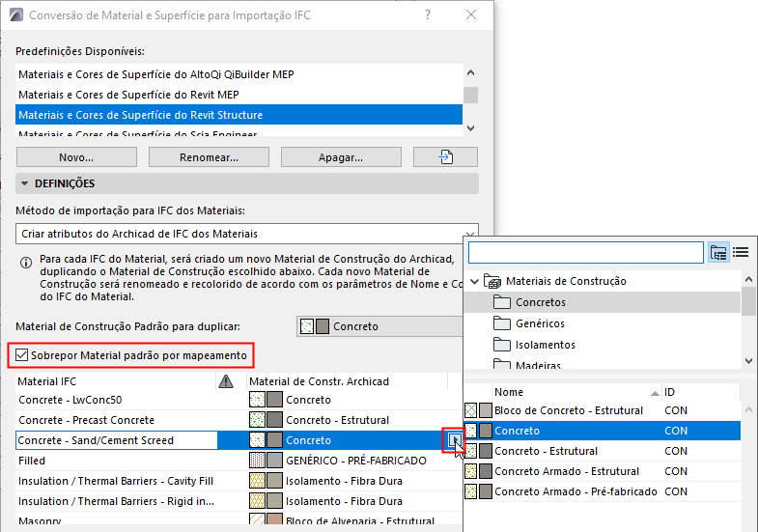Select preset Revit Structure
This screenshot has height=532, width=758.
(239, 115)
